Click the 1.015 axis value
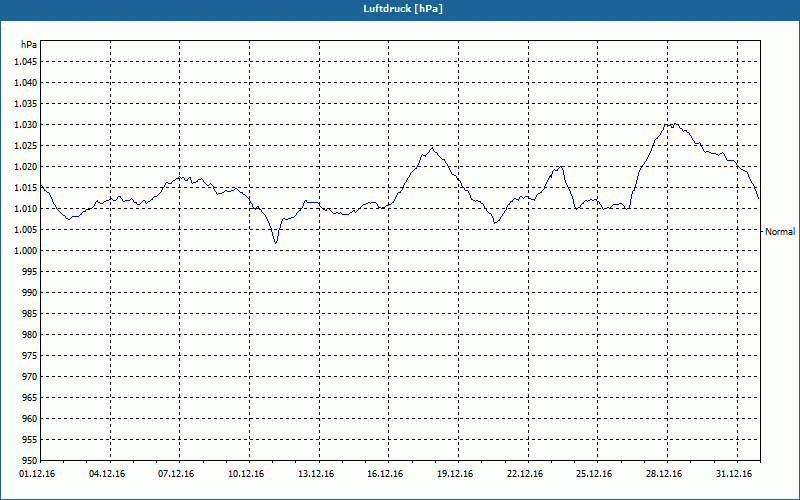The height and width of the screenshot is (500, 800). [26, 188]
